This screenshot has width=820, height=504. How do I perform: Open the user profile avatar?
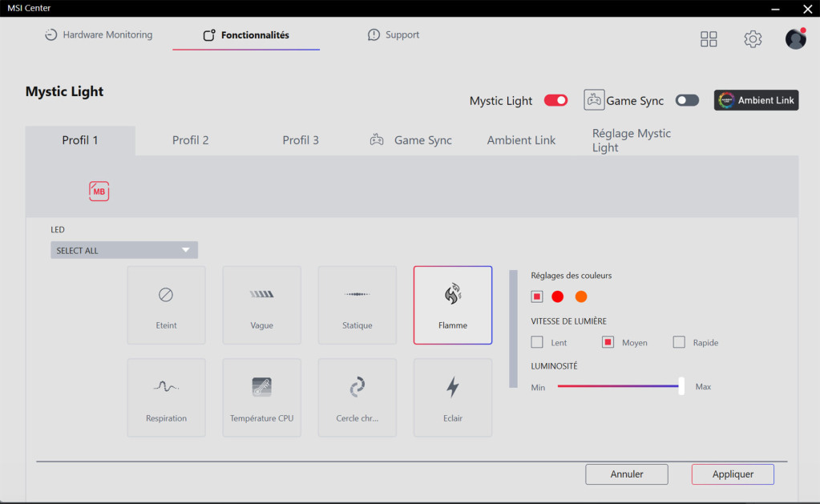click(795, 38)
